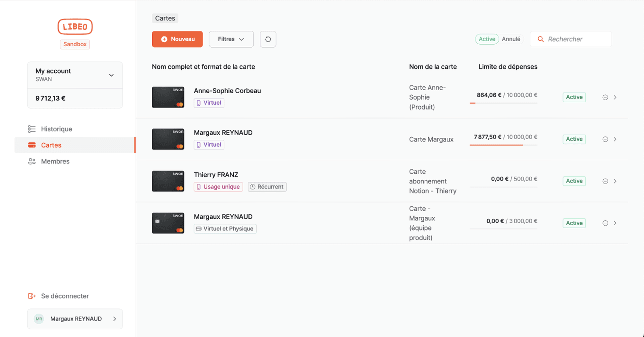644x337 pixels.
Task: Click the cancel icon on Anne-Sophie's card row
Action: 605,97
